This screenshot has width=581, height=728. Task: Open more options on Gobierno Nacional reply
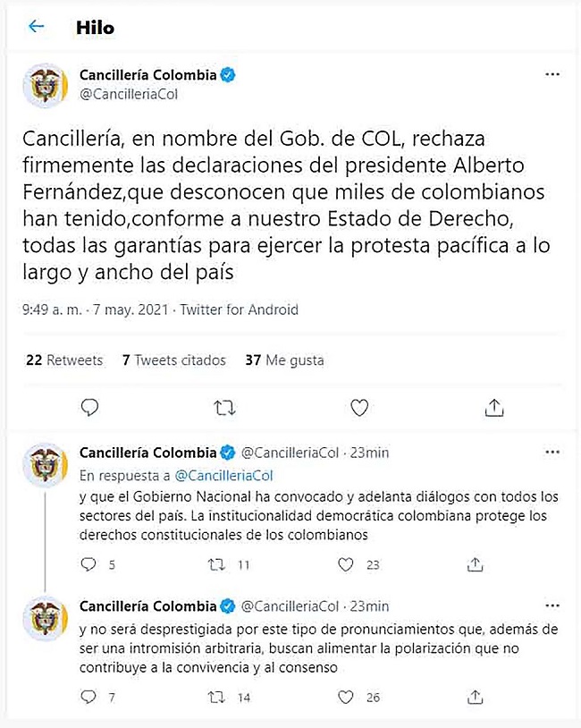(x=552, y=453)
